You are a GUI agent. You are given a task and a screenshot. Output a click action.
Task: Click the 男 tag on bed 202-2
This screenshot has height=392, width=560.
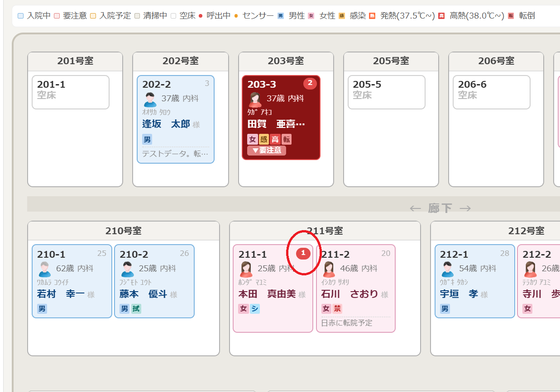click(147, 139)
